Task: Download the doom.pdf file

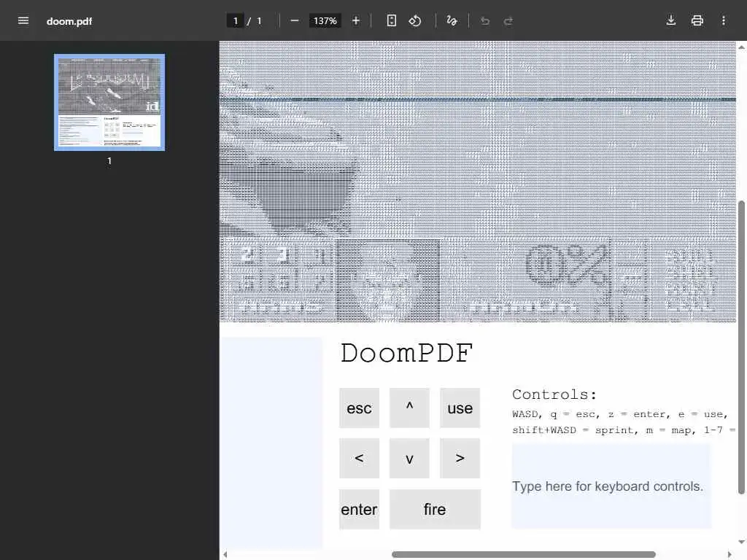Action: [x=671, y=20]
